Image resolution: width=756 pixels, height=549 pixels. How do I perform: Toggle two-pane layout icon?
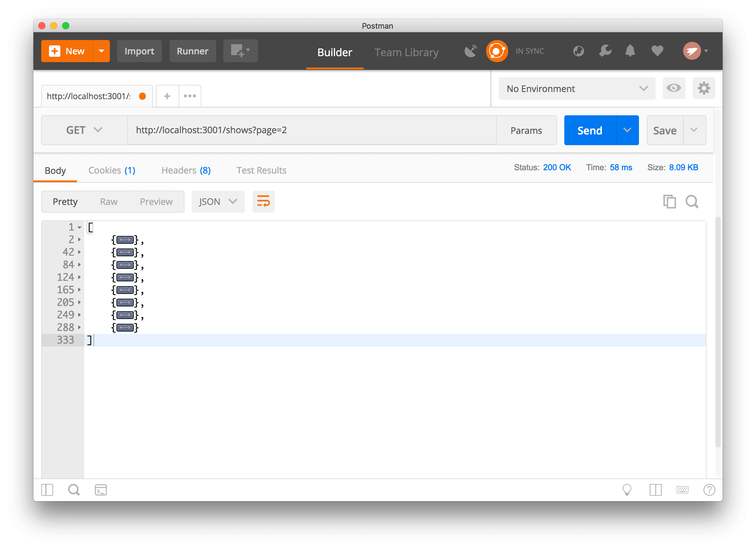tap(655, 490)
